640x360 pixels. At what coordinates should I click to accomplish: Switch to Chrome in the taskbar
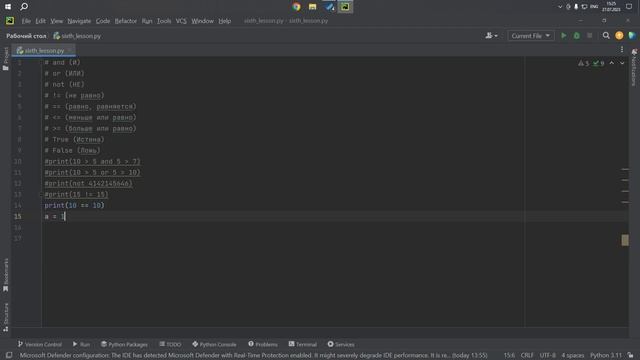297,7
